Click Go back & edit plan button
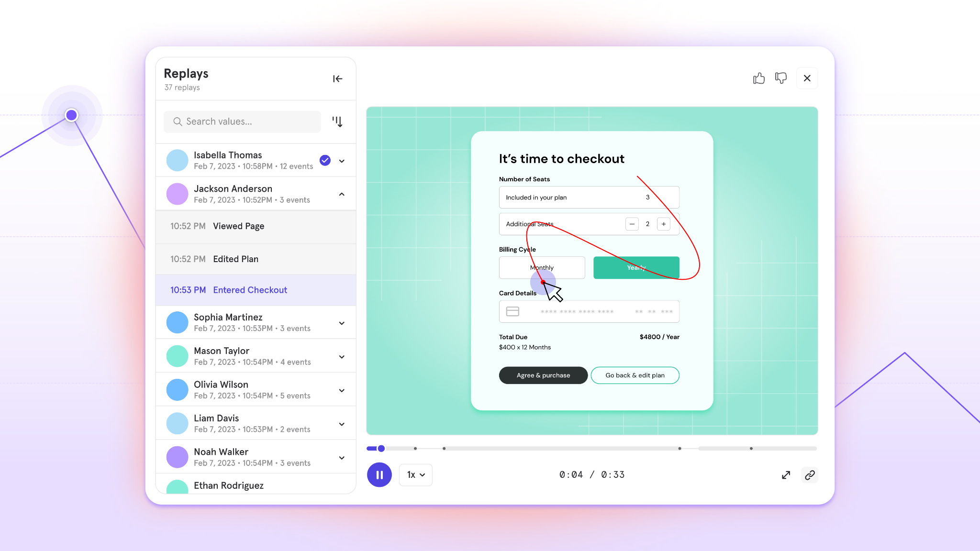The height and width of the screenshot is (551, 980). coord(635,375)
